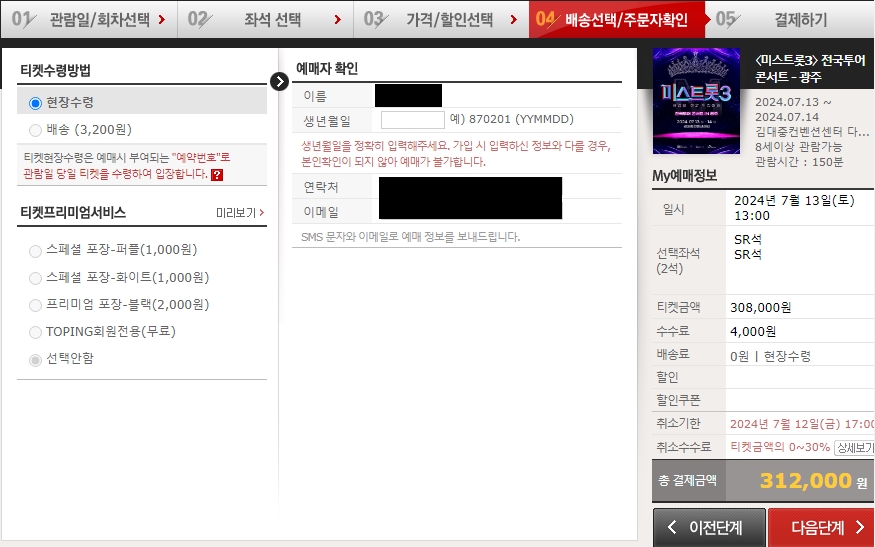
Task: Open 미리보기 premium service preview
Action: click(240, 213)
